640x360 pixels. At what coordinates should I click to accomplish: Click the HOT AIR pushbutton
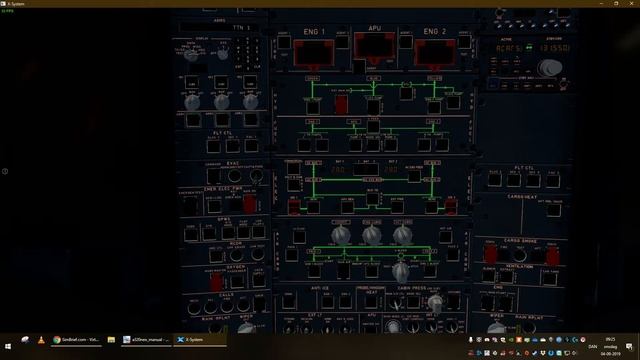pos(445,237)
